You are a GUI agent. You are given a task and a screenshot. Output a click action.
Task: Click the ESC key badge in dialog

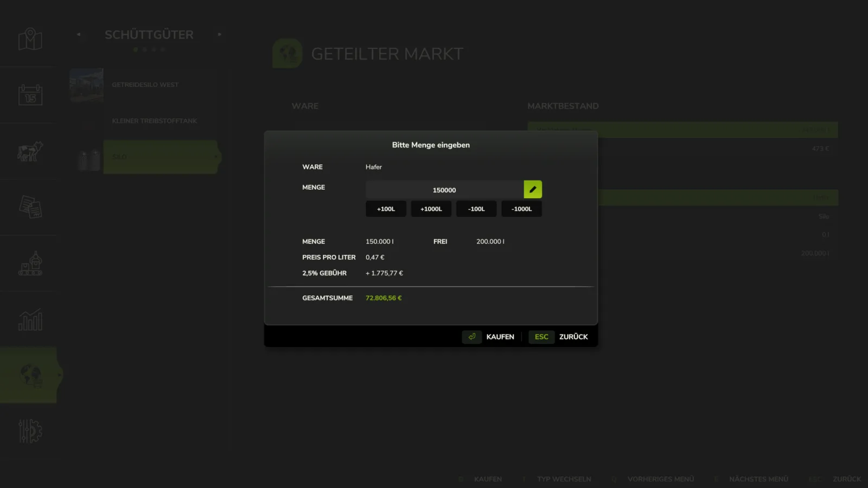[541, 337]
